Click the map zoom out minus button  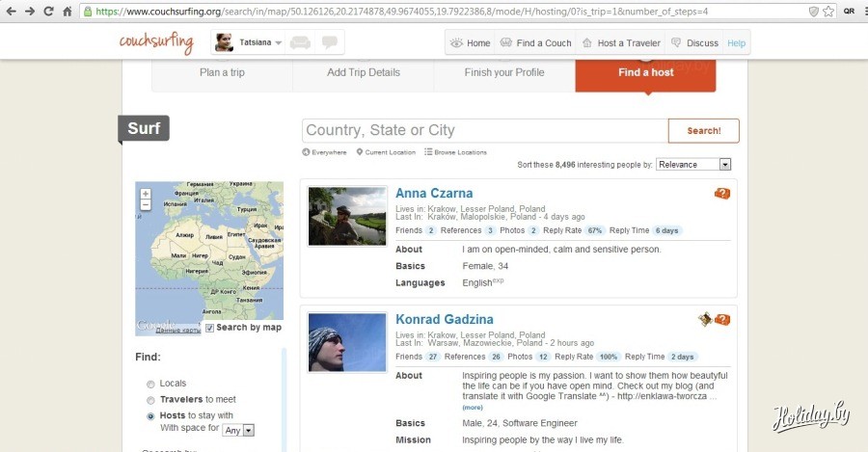pos(146,205)
